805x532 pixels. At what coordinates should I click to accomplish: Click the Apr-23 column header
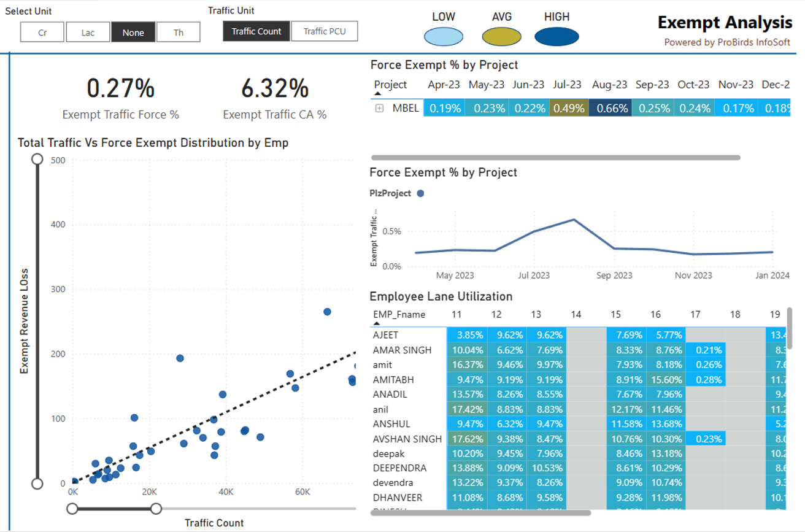click(444, 85)
